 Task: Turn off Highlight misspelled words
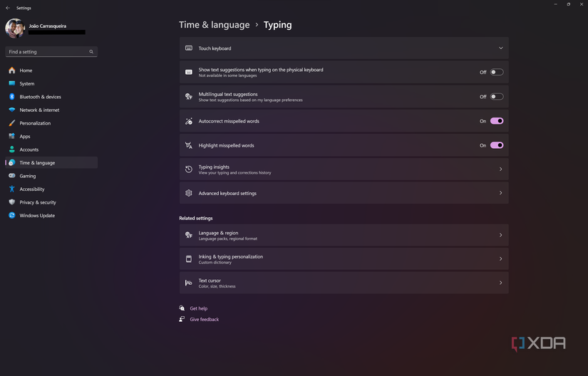pos(497,145)
